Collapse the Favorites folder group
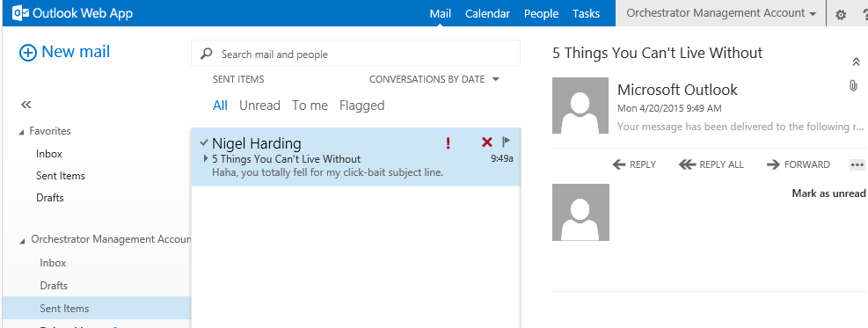Screen dimensions: 868x328 22,132
